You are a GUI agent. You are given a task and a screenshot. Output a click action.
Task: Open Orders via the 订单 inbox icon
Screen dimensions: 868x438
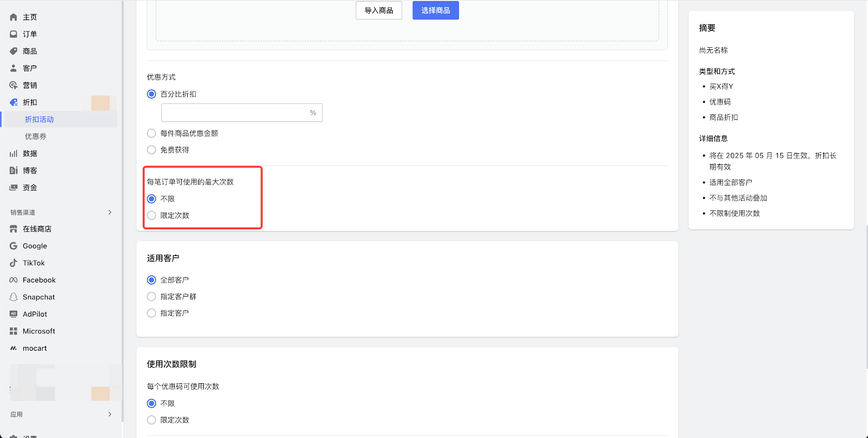(14, 34)
